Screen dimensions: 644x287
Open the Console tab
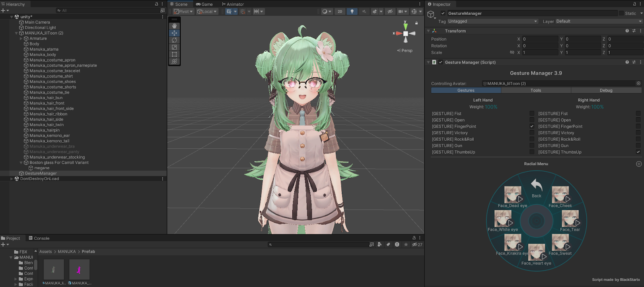coord(39,238)
